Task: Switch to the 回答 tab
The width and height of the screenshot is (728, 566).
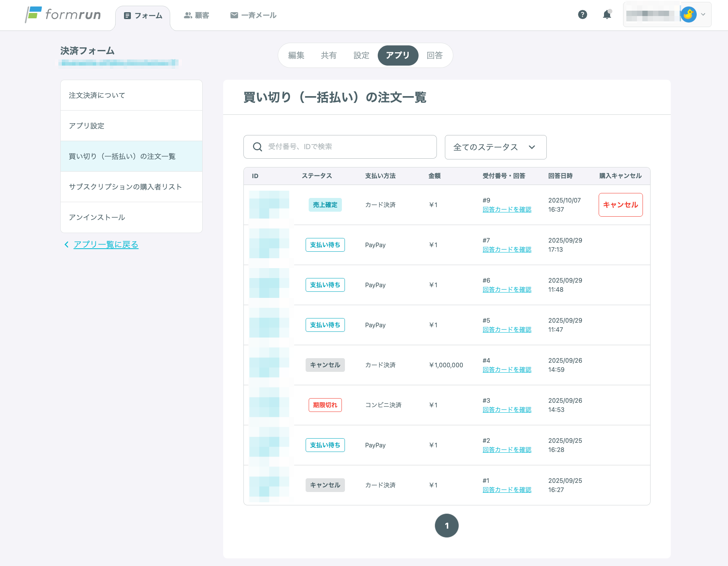Action: pyautogui.click(x=434, y=55)
